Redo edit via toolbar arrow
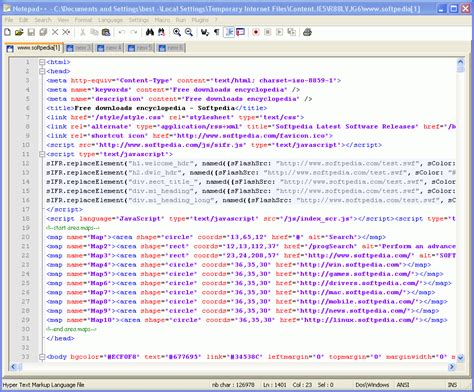The height and width of the screenshot is (392, 474). coord(134,32)
